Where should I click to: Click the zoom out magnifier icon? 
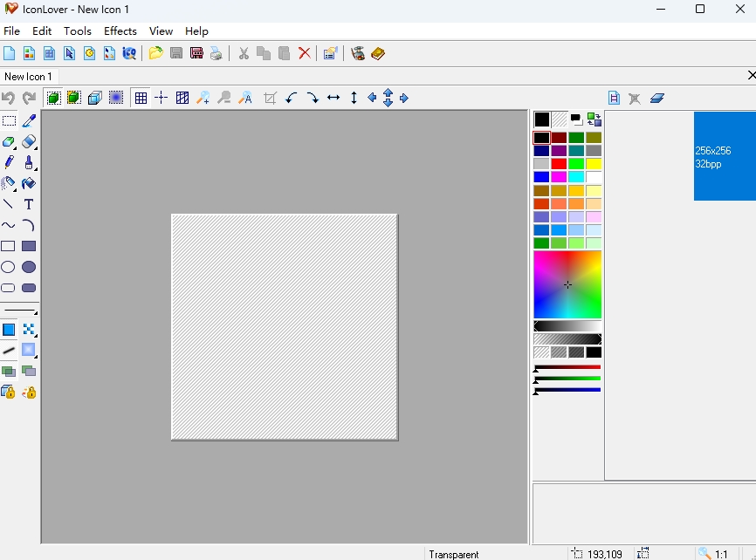click(x=224, y=98)
